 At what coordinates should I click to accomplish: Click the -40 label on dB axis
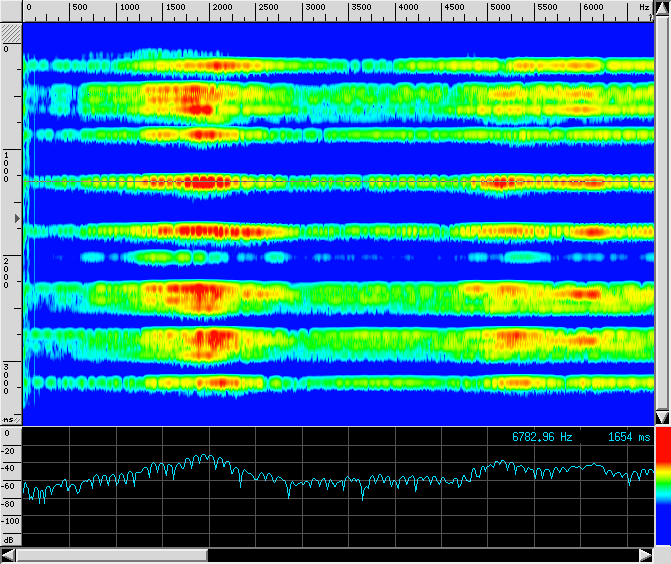tap(9, 468)
